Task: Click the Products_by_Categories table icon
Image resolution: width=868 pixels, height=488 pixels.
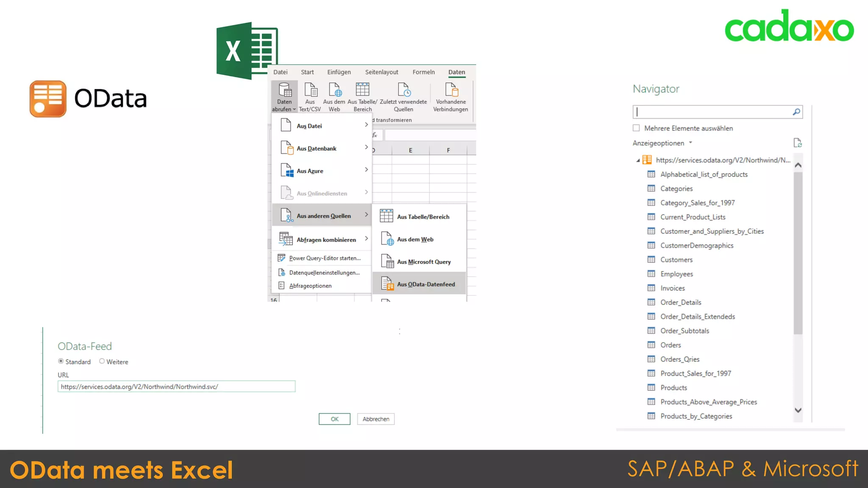Action: coord(651,416)
